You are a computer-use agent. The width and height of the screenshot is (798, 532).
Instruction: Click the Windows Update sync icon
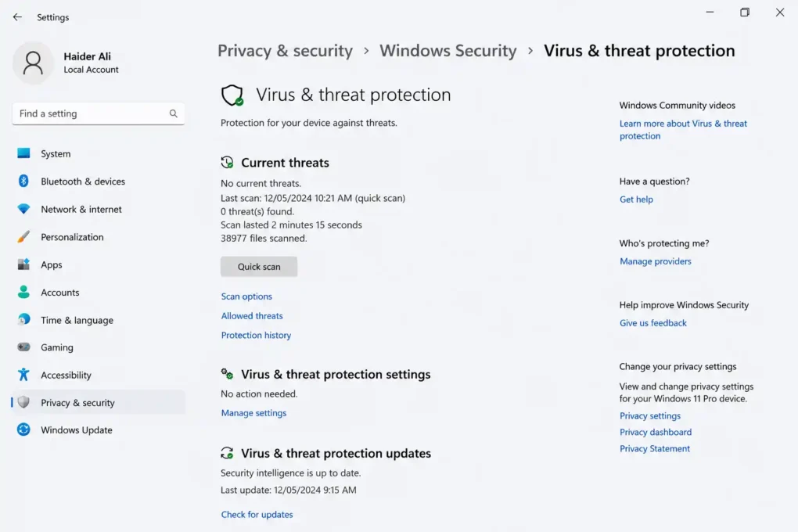[x=23, y=430]
